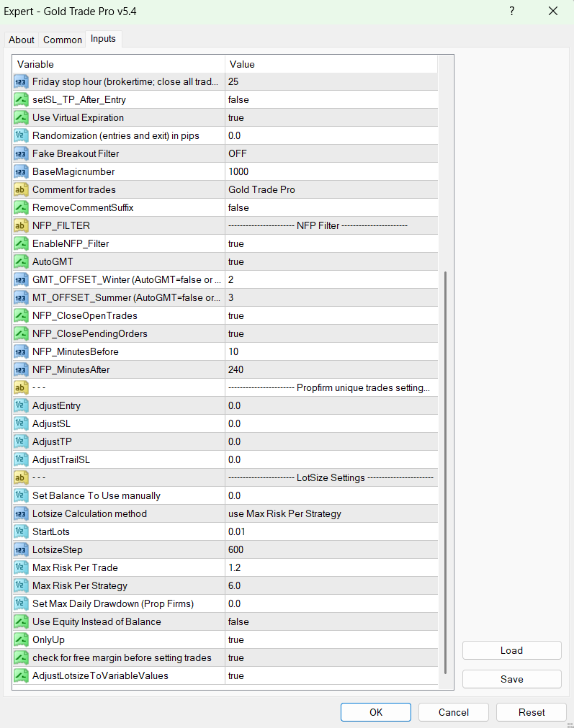The width and height of the screenshot is (574, 728).
Task: Open NFP_CloseOpenTrades value dropdown
Action: tap(331, 315)
